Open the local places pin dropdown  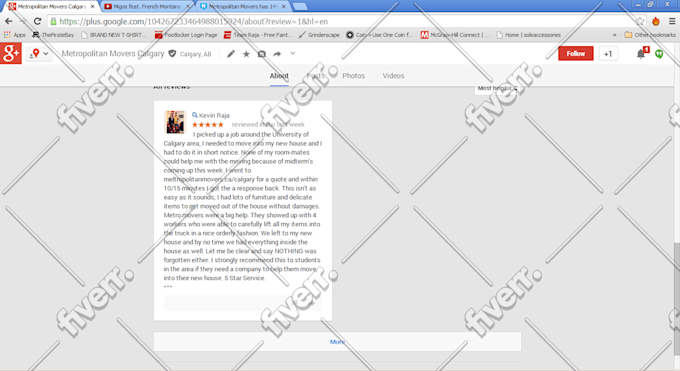39,54
